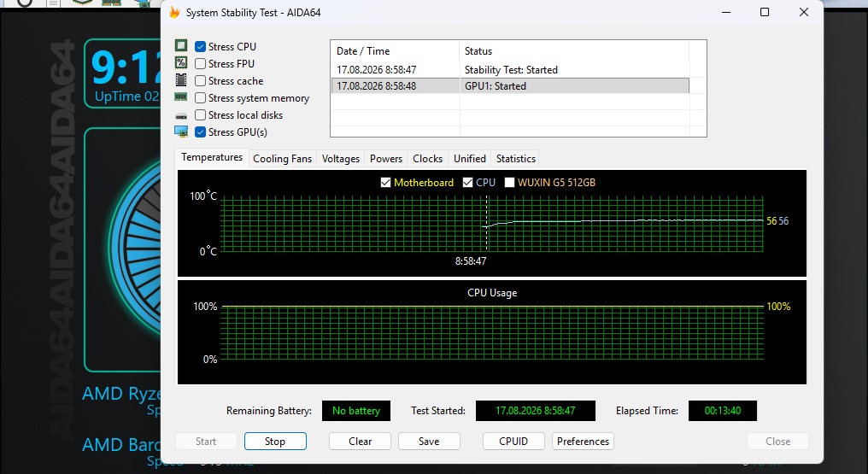Save the test results
The image size is (868, 474).
(429, 442)
